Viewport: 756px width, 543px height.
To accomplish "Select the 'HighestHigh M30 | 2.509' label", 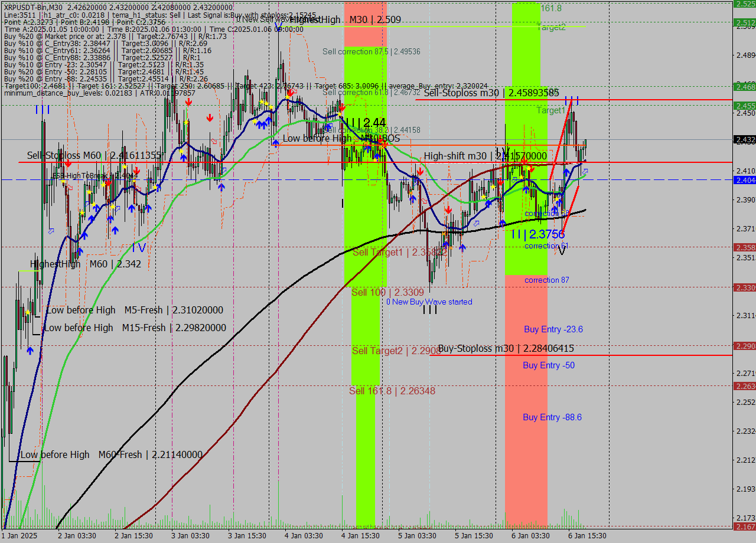I will [346, 19].
